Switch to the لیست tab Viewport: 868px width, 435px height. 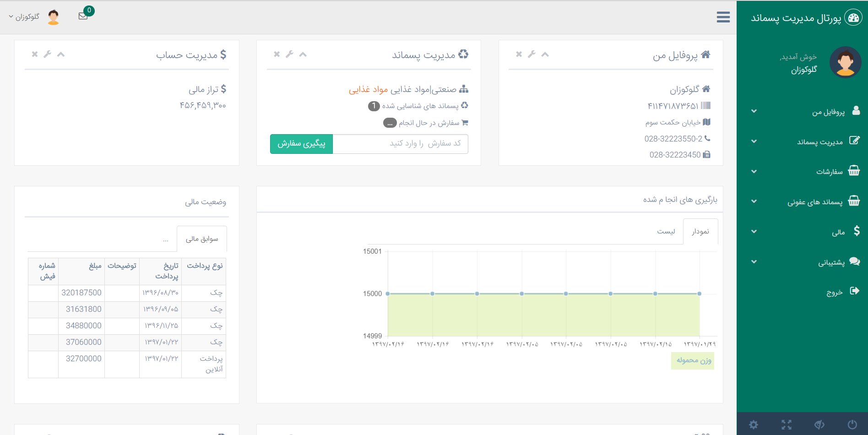[x=666, y=231]
